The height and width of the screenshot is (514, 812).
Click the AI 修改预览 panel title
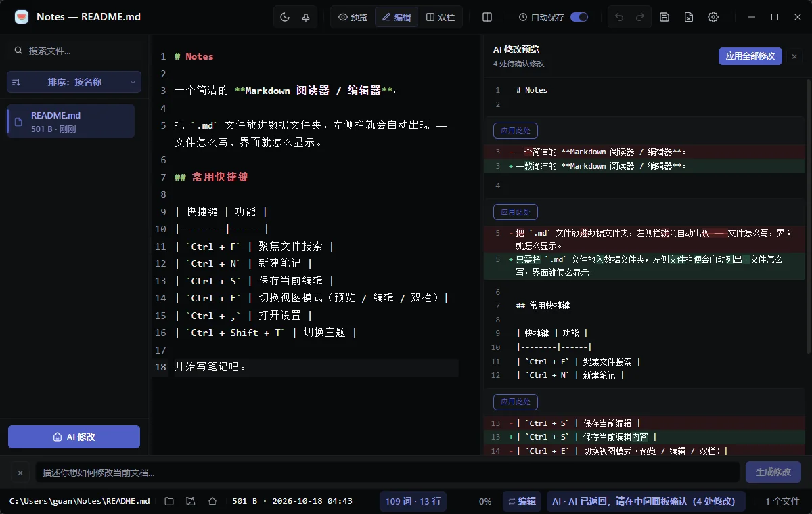coord(516,49)
